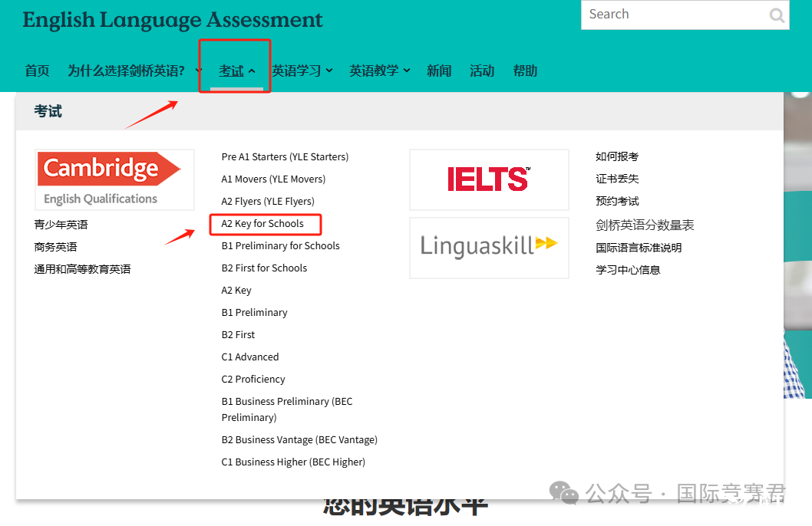Go to 首页 in navigation bar

[x=38, y=71]
